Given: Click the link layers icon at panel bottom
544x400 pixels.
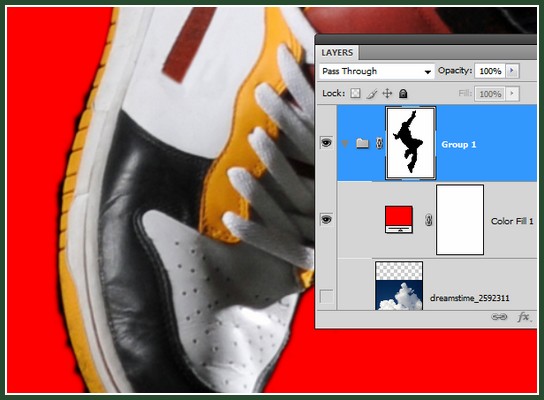Looking at the screenshot, I should 499,317.
